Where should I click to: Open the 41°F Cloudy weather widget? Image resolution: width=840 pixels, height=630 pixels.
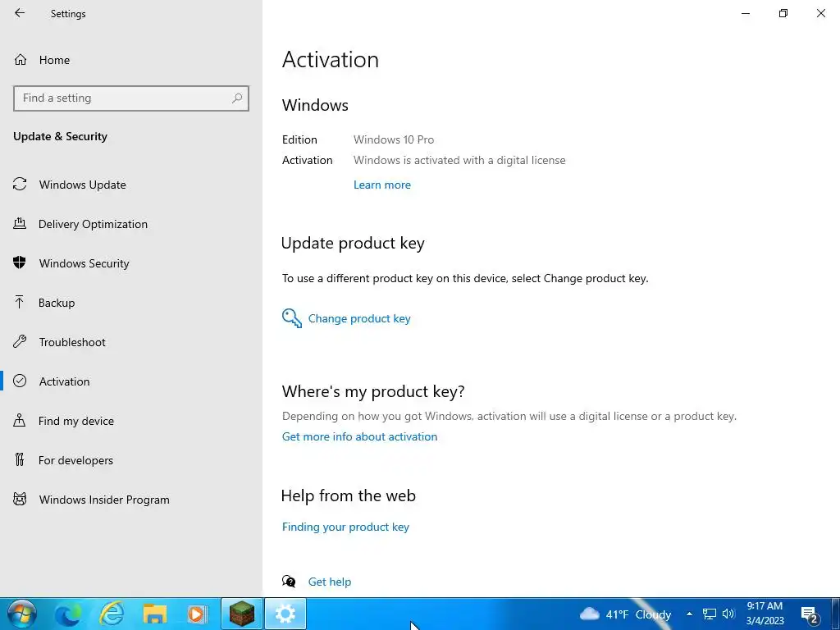(x=625, y=614)
